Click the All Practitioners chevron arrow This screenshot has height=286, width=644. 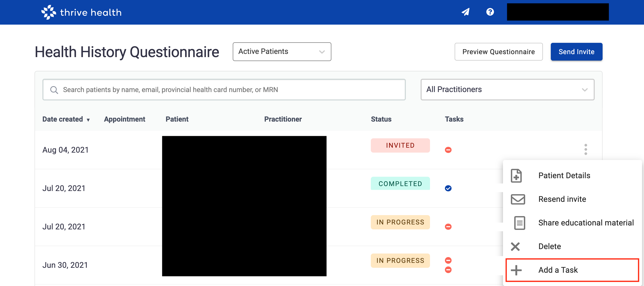click(x=585, y=90)
